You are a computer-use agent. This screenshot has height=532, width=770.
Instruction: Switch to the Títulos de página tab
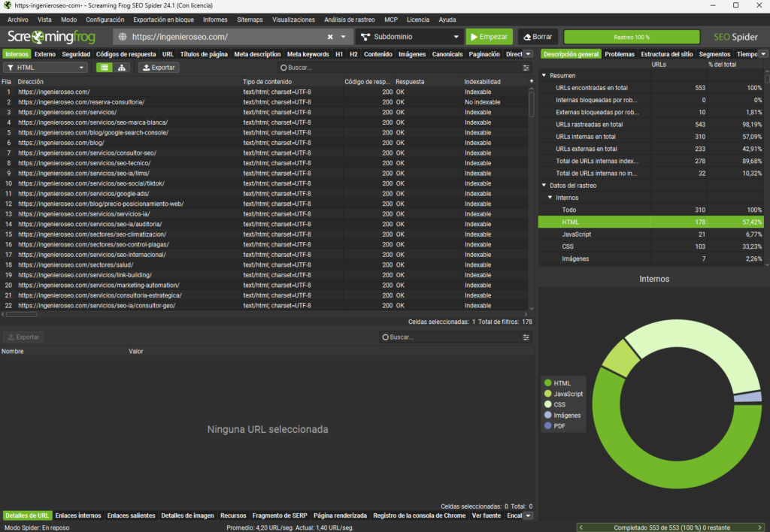[x=204, y=54]
